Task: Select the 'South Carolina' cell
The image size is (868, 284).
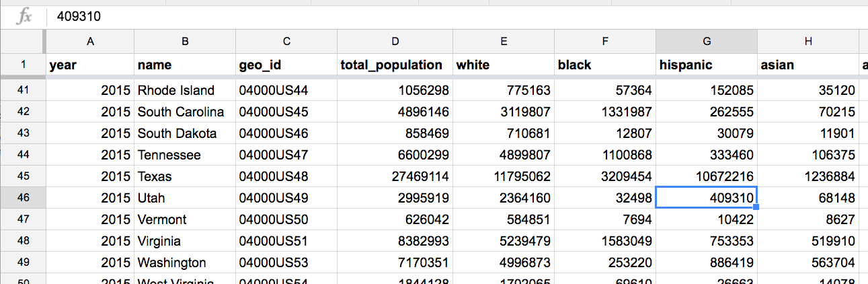Action: coord(185,112)
